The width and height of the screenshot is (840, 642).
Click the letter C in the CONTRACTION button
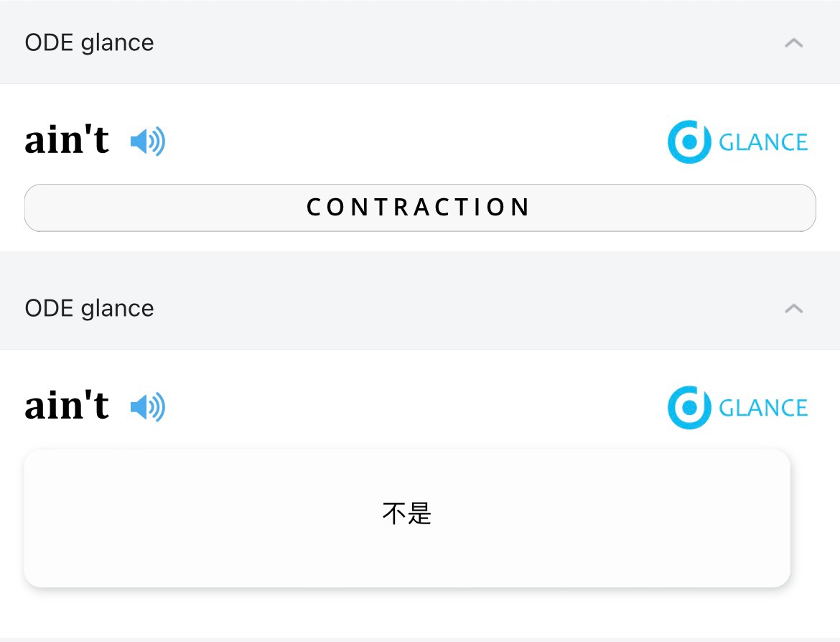click(314, 208)
